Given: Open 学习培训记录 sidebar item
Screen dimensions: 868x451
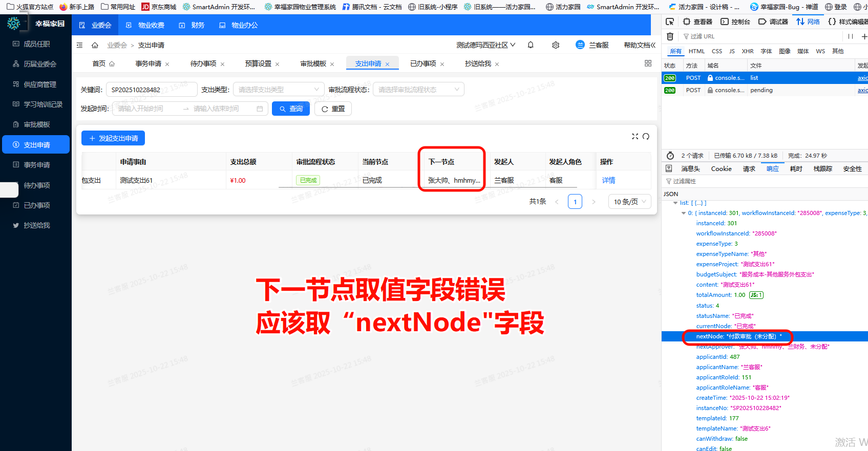Looking at the screenshot, I should click(36, 104).
